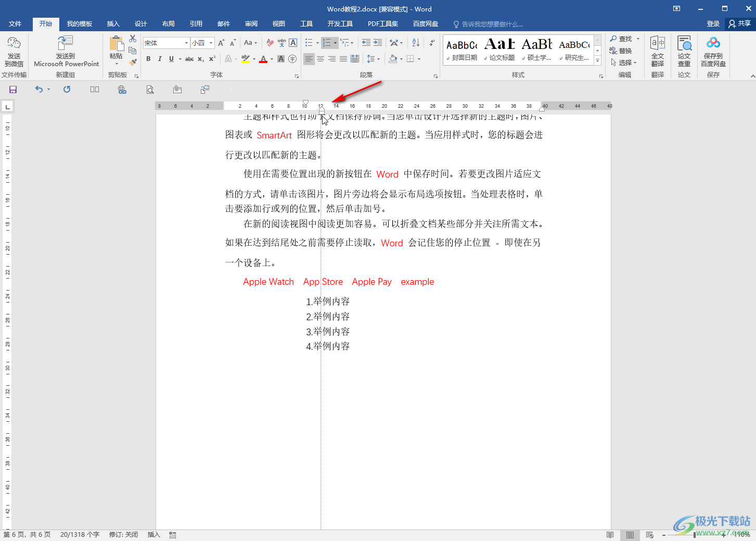Click 替换 Replace button
The height and width of the screenshot is (541, 756).
tap(621, 51)
